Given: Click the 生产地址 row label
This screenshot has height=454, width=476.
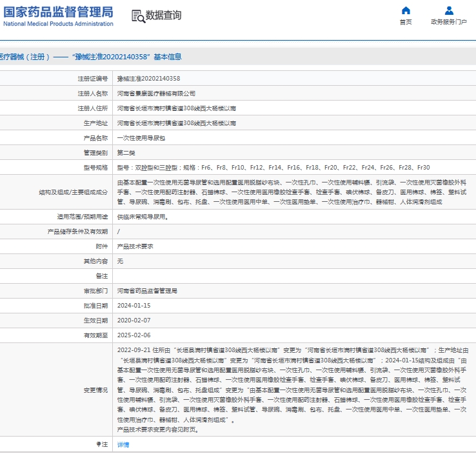Looking at the screenshot, I should [x=95, y=123].
